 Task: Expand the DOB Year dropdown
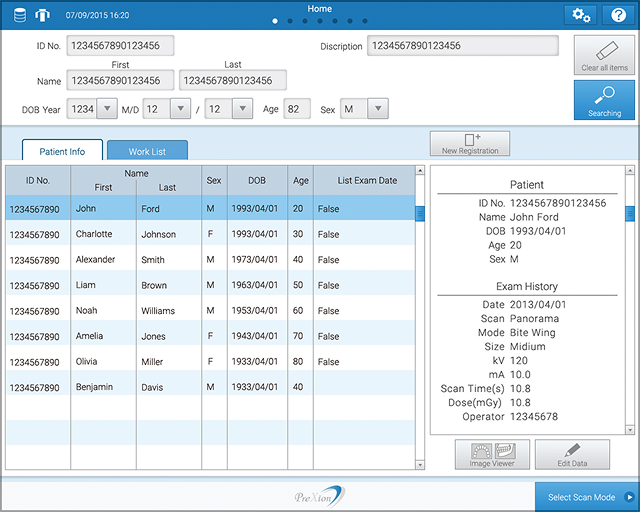pyautogui.click(x=107, y=109)
